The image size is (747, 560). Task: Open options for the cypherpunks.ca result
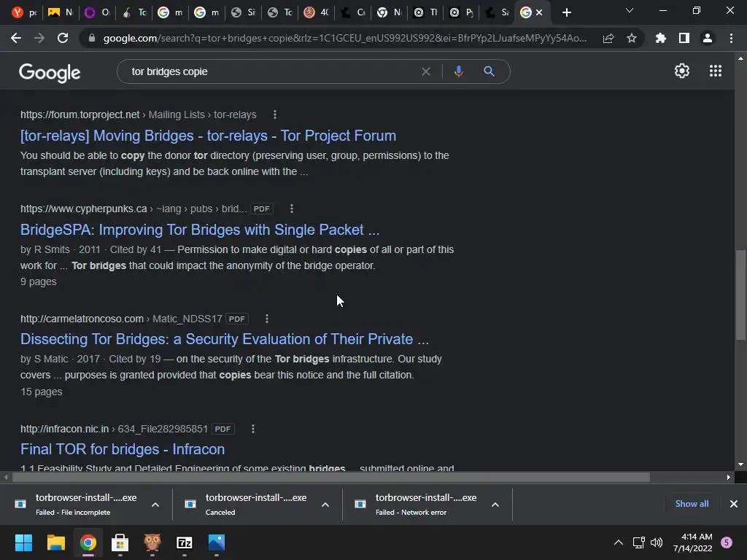tap(292, 209)
